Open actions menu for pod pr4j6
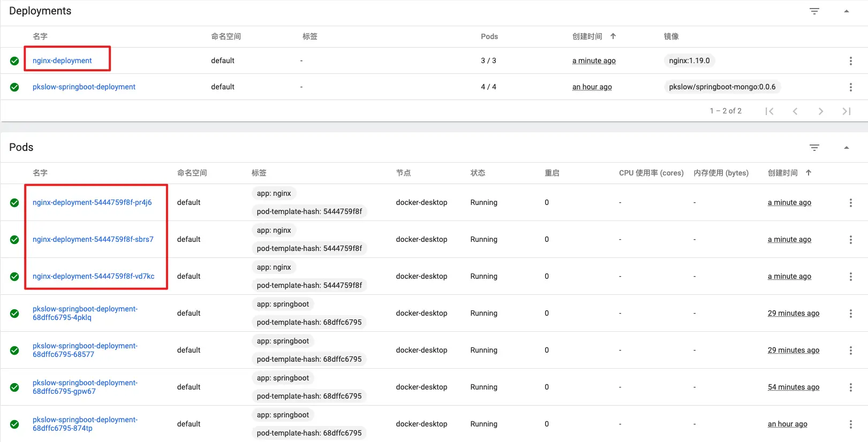The height and width of the screenshot is (442, 868). coord(850,203)
